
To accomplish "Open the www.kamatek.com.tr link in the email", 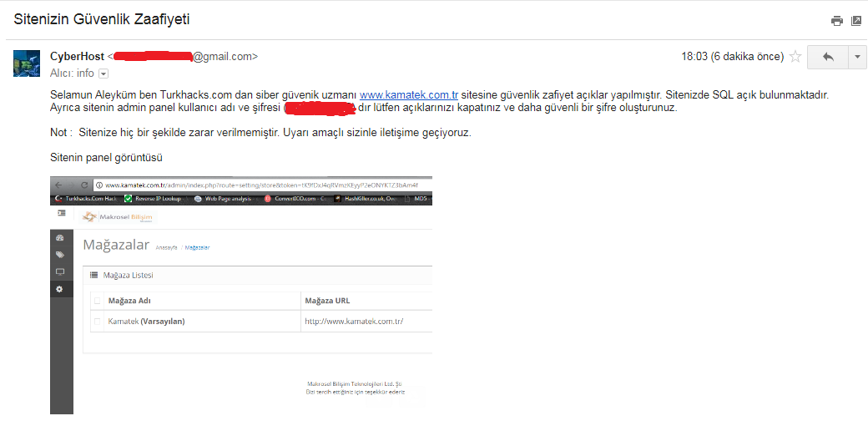I will (408, 94).
